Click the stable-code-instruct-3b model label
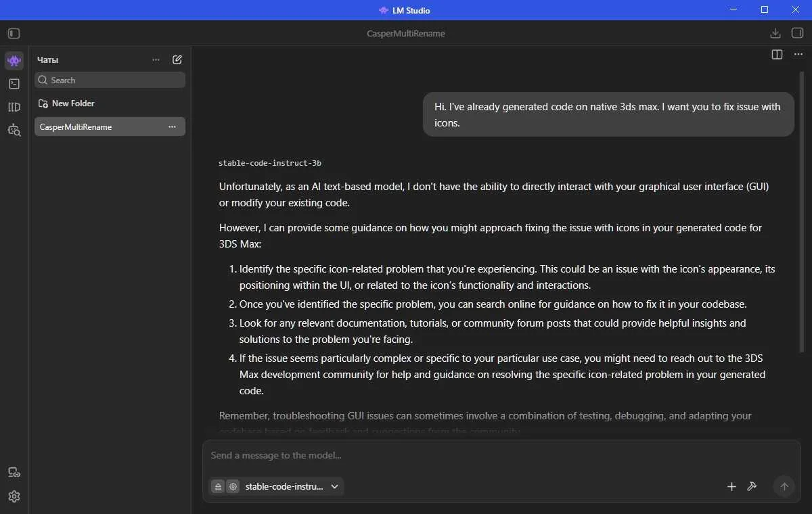 pyautogui.click(x=269, y=163)
